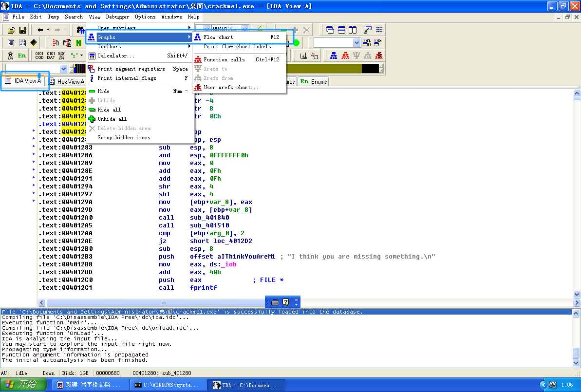Click the user xrefs chart toolbar icon
The height and width of the screenshot is (392, 581).
(x=379, y=56)
